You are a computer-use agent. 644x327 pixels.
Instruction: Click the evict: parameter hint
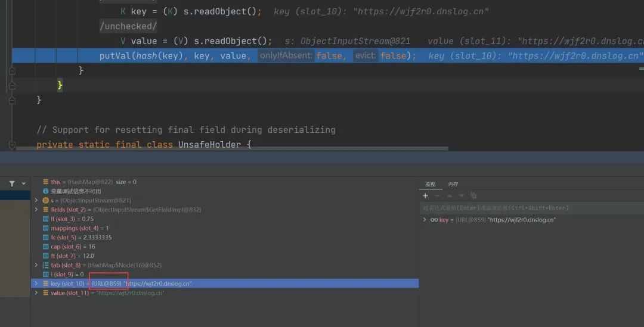point(366,55)
